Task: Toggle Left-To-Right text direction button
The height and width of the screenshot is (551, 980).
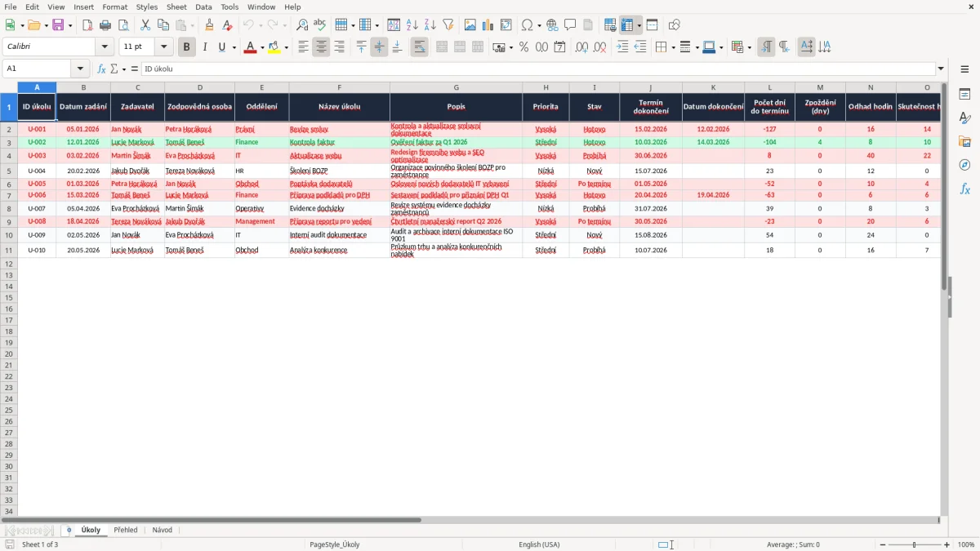Action: [766, 47]
